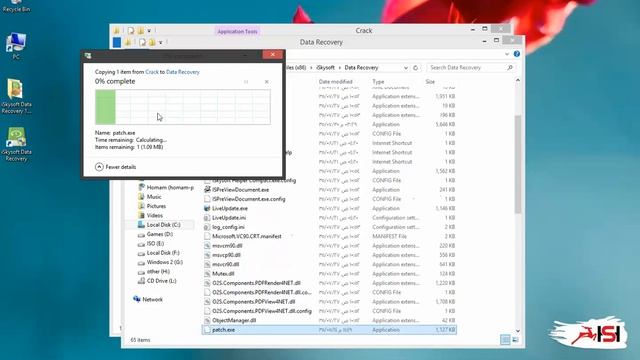Refresh the Data Recovery folder view

point(416,68)
